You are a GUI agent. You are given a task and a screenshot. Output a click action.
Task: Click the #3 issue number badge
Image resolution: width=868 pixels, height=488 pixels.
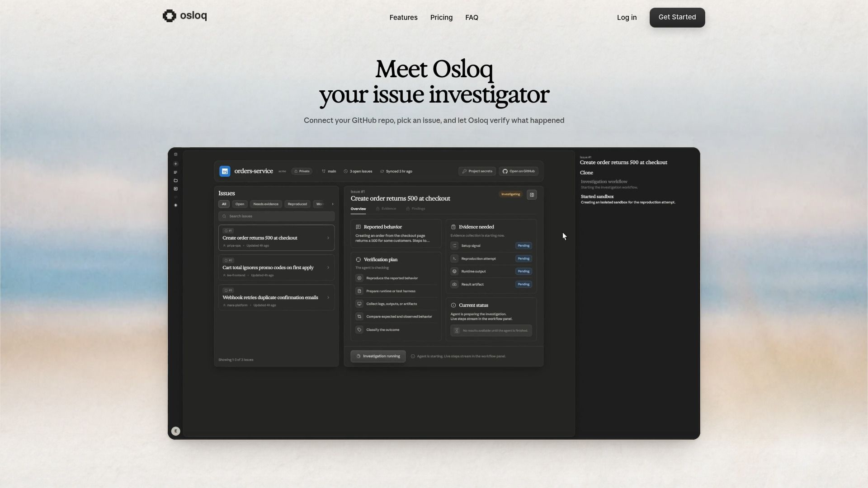(x=228, y=291)
